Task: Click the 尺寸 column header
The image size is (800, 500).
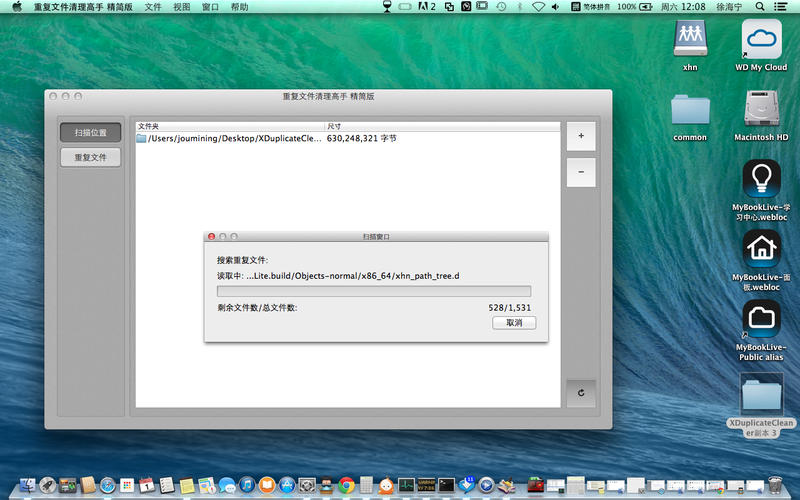Action: click(442, 126)
